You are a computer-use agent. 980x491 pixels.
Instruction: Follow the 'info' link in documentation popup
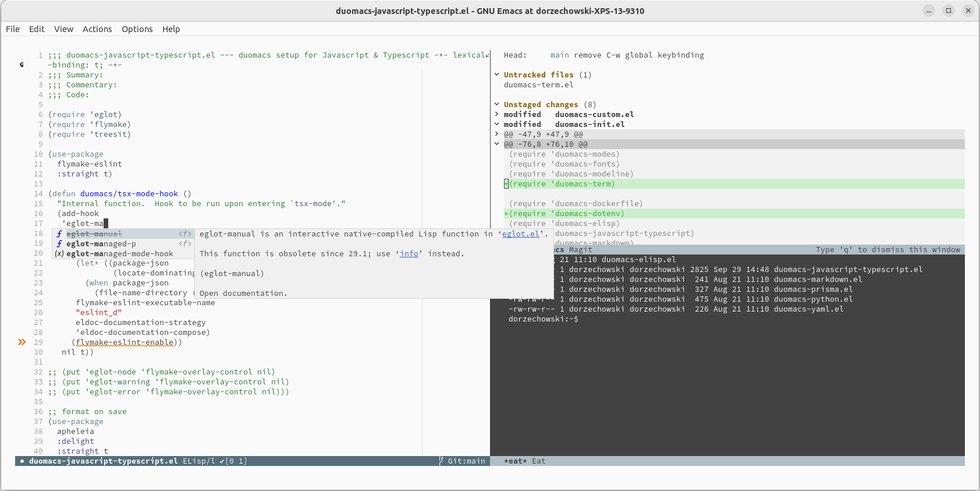click(409, 254)
